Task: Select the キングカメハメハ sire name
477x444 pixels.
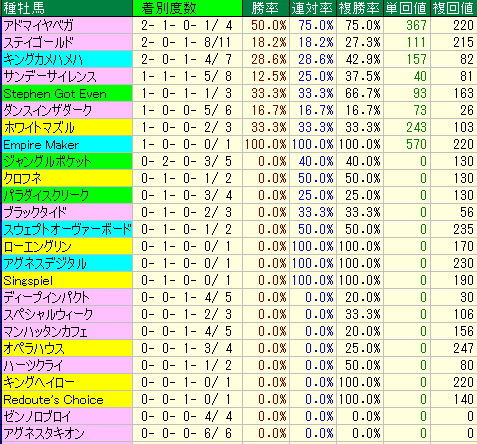Action: 43,59
